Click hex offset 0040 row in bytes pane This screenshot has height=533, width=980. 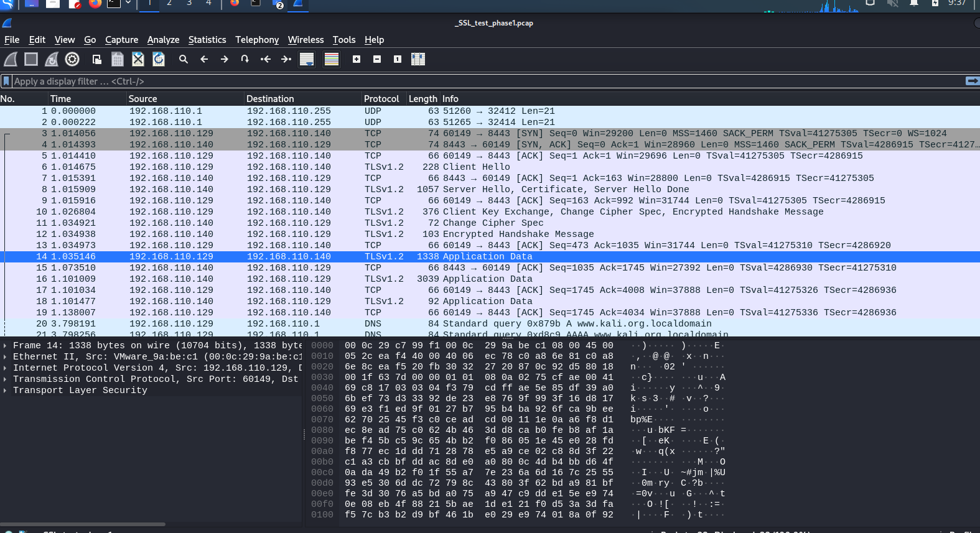(x=518, y=387)
